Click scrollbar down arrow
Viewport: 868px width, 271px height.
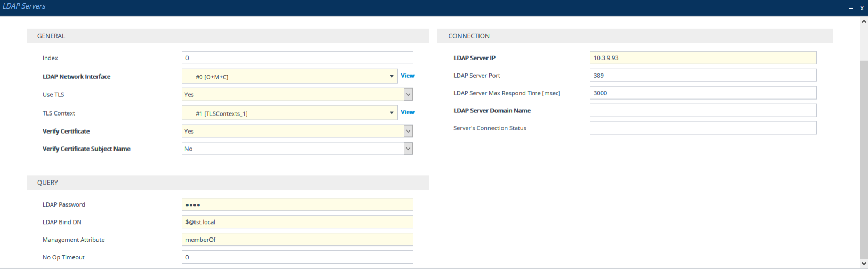[864, 263]
